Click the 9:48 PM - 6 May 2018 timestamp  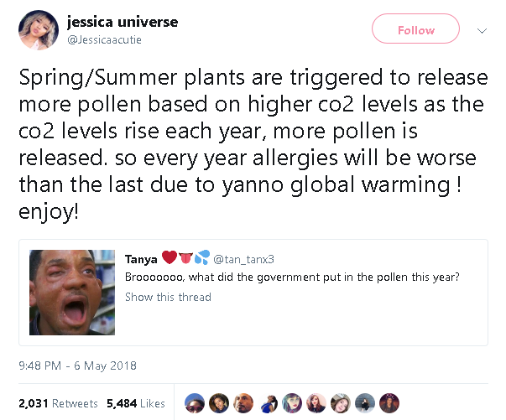77,366
